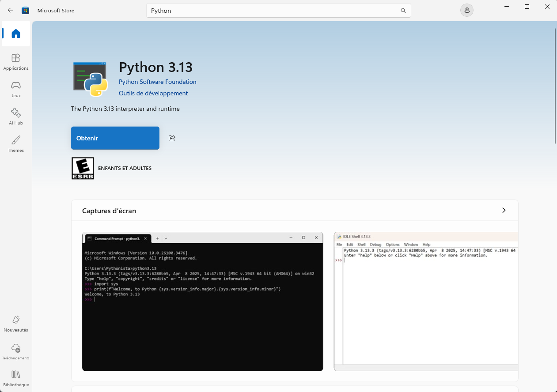Click the Captures d'écran heading

click(x=109, y=211)
